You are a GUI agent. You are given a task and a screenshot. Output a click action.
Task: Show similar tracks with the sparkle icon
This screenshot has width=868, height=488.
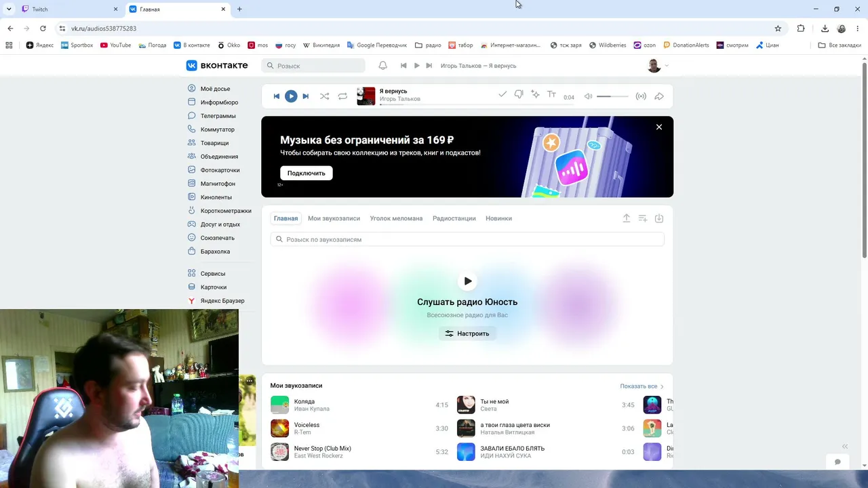535,95
